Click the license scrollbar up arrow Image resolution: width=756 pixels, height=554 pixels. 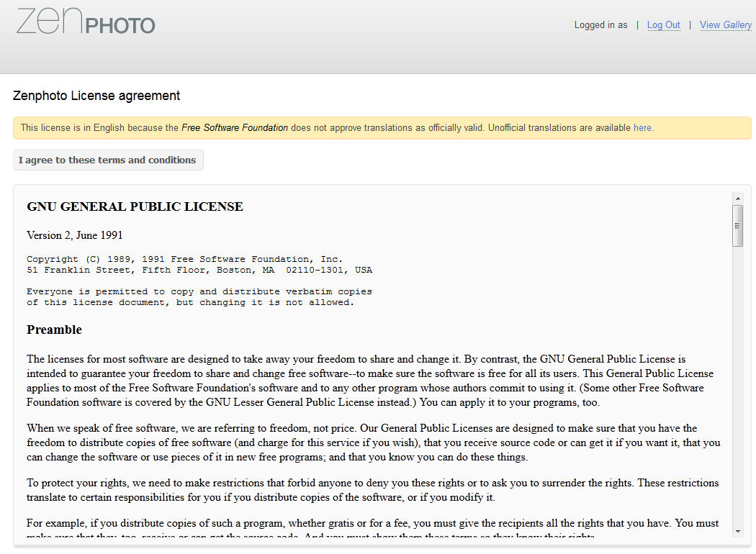738,198
